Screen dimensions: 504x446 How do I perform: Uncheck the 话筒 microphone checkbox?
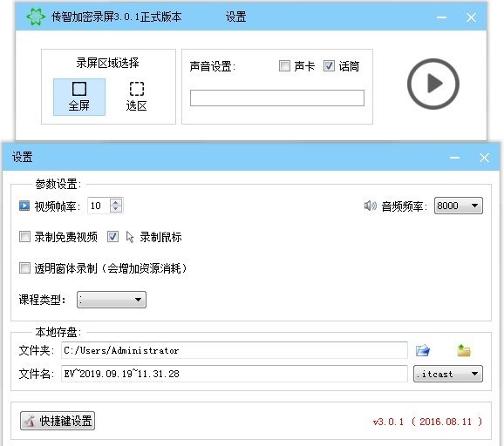click(x=329, y=66)
